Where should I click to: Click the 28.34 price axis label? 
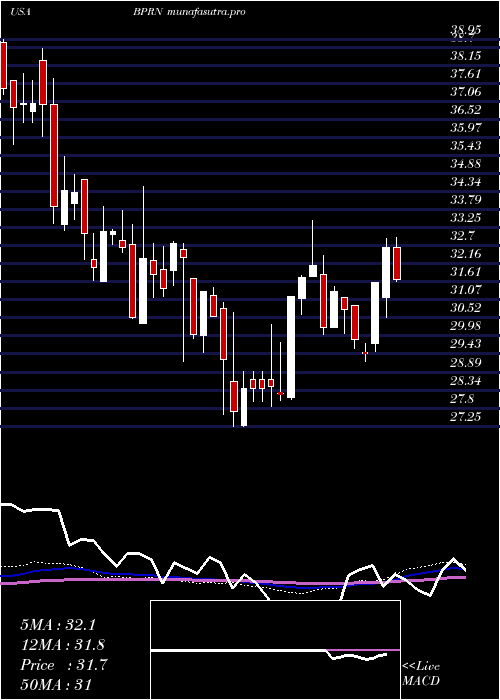point(466,380)
